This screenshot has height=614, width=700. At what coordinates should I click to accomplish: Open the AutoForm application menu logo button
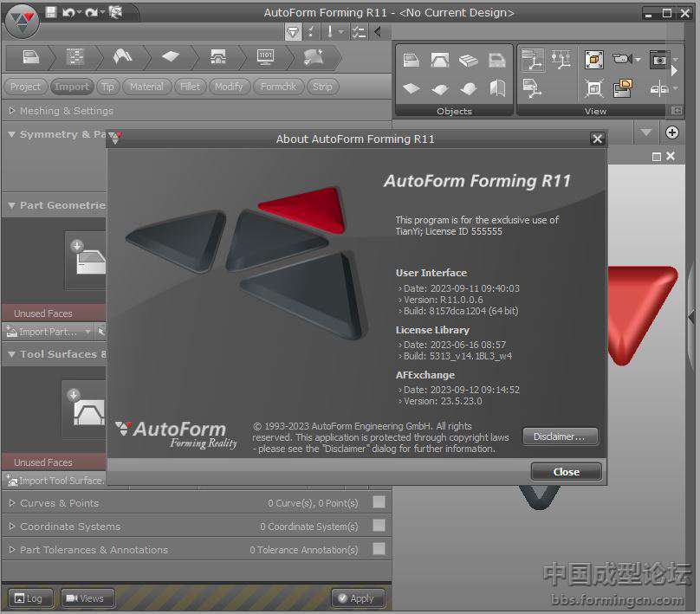pos(22,21)
